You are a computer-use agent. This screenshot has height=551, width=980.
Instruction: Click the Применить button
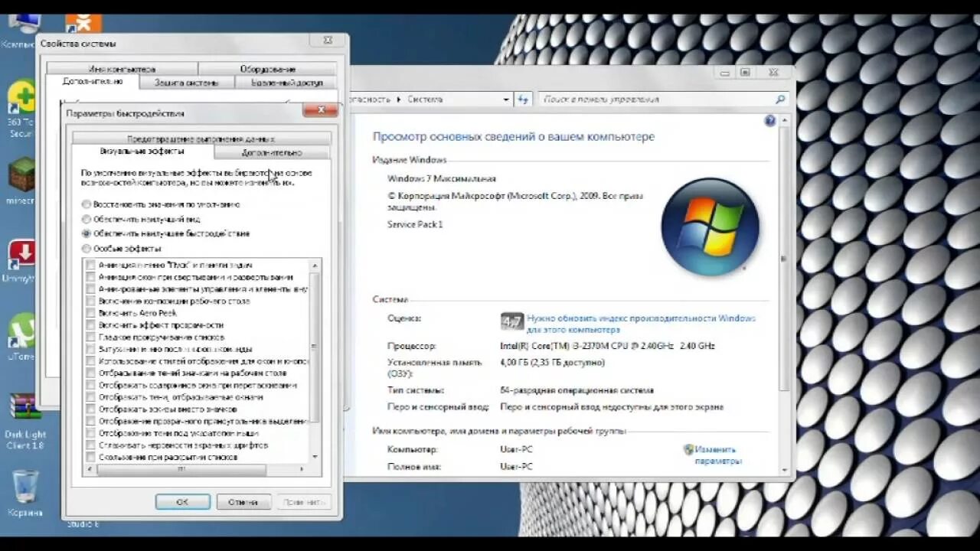click(304, 502)
